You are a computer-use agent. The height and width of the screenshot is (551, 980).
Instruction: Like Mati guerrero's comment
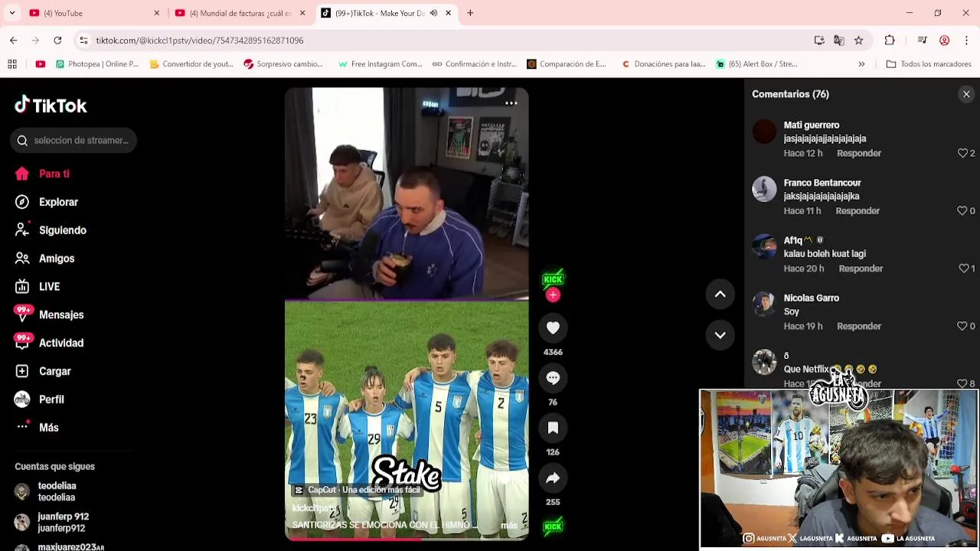tap(962, 153)
